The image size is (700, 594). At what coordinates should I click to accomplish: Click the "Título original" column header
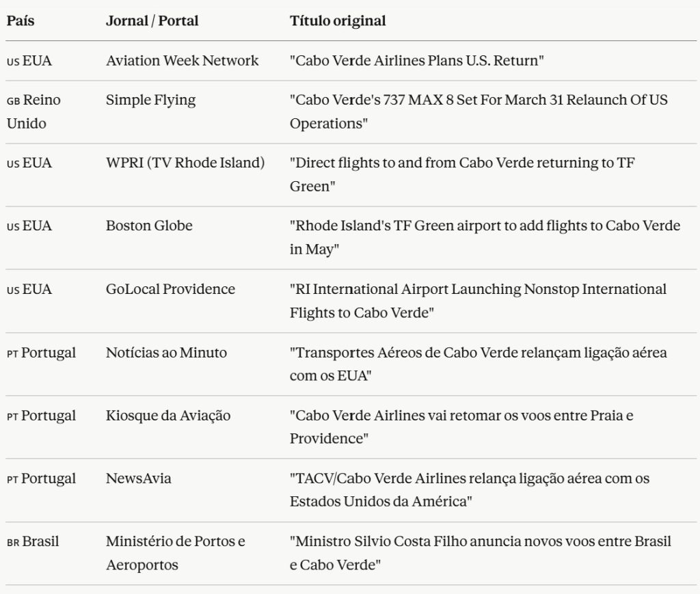pos(338,21)
